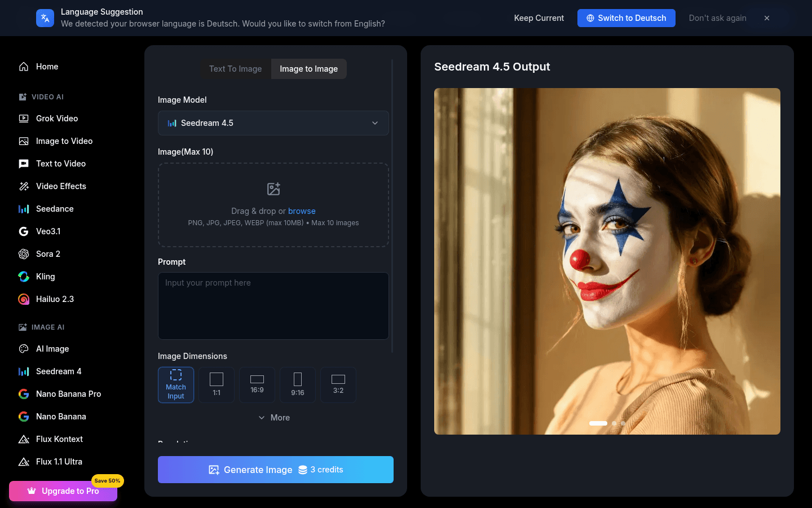The height and width of the screenshot is (508, 812).
Task: Click the upload image icon in dropzone
Action: [273, 189]
